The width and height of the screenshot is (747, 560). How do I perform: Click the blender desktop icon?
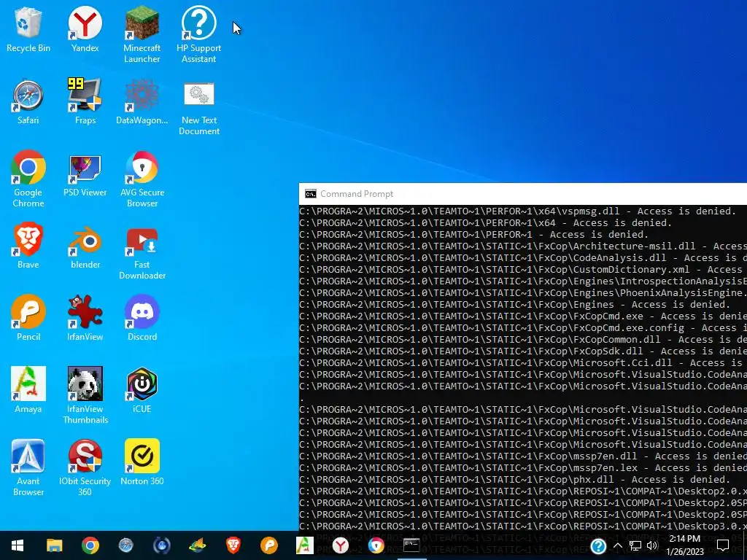(x=85, y=246)
